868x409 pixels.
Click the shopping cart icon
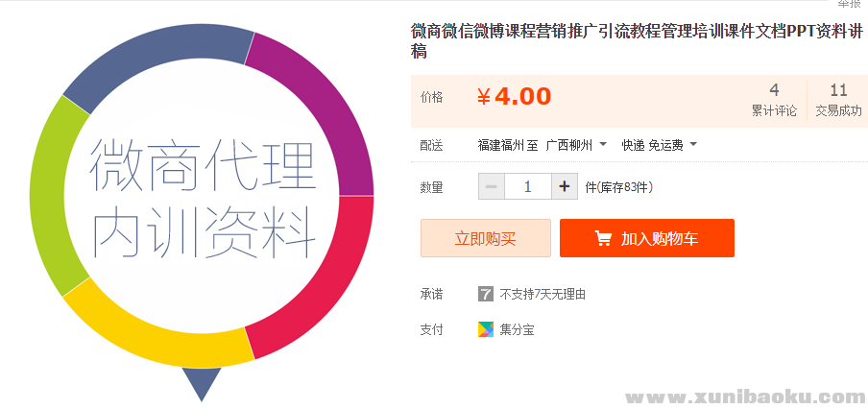click(603, 238)
